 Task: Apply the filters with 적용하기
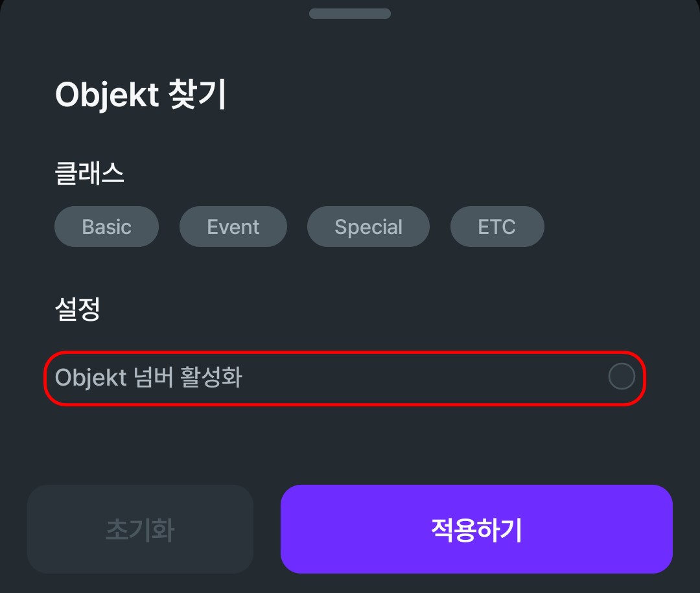476,529
